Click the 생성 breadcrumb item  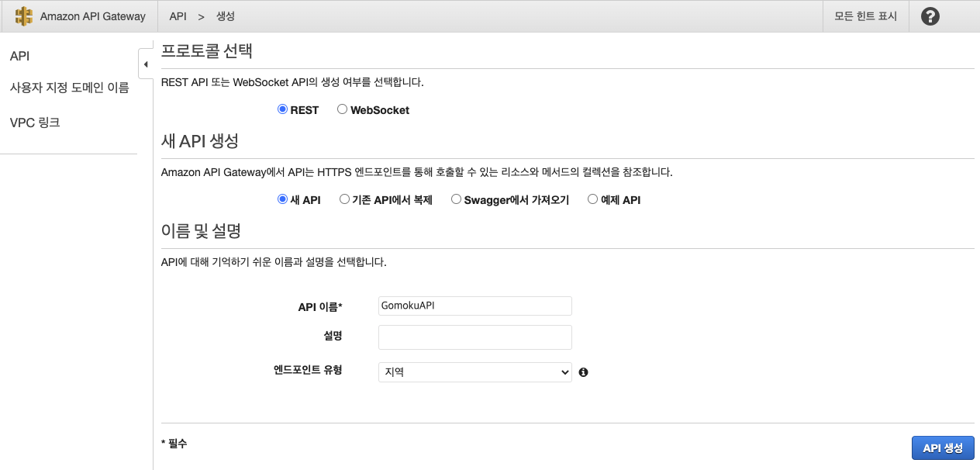(x=225, y=16)
